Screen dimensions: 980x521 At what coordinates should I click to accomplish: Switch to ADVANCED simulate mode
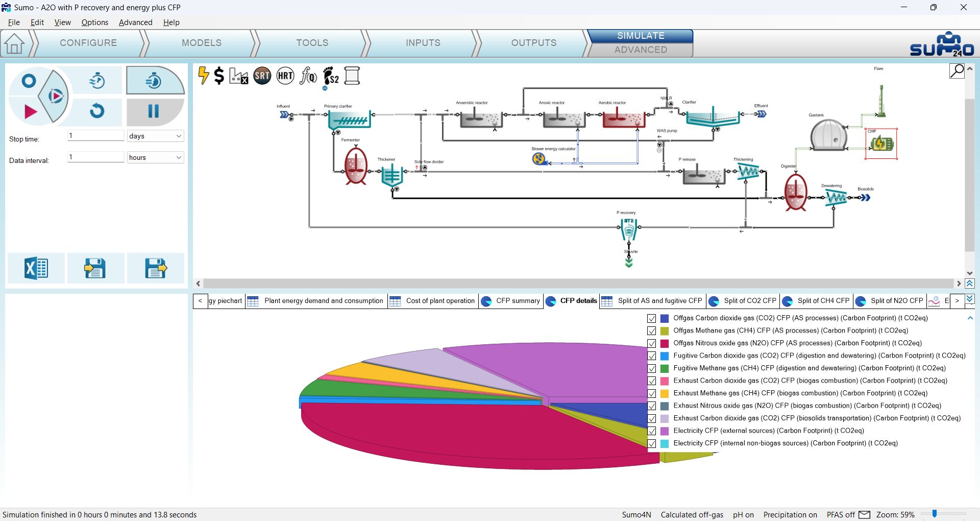[x=641, y=50]
